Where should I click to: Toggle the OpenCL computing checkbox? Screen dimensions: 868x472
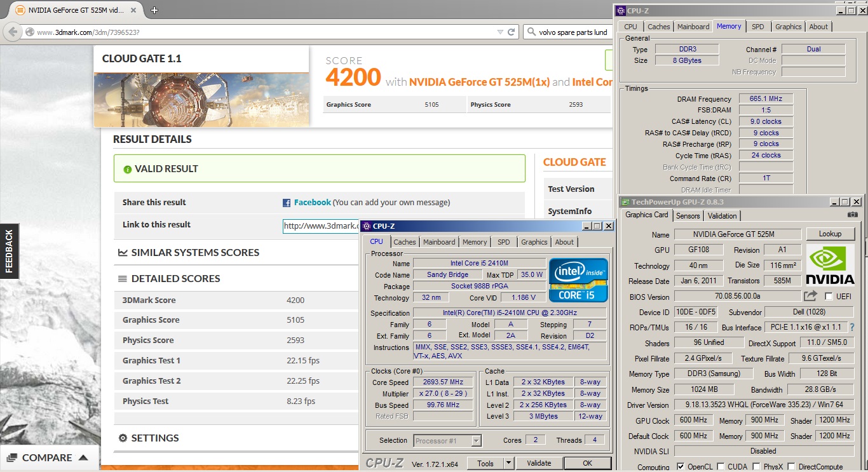click(x=681, y=467)
